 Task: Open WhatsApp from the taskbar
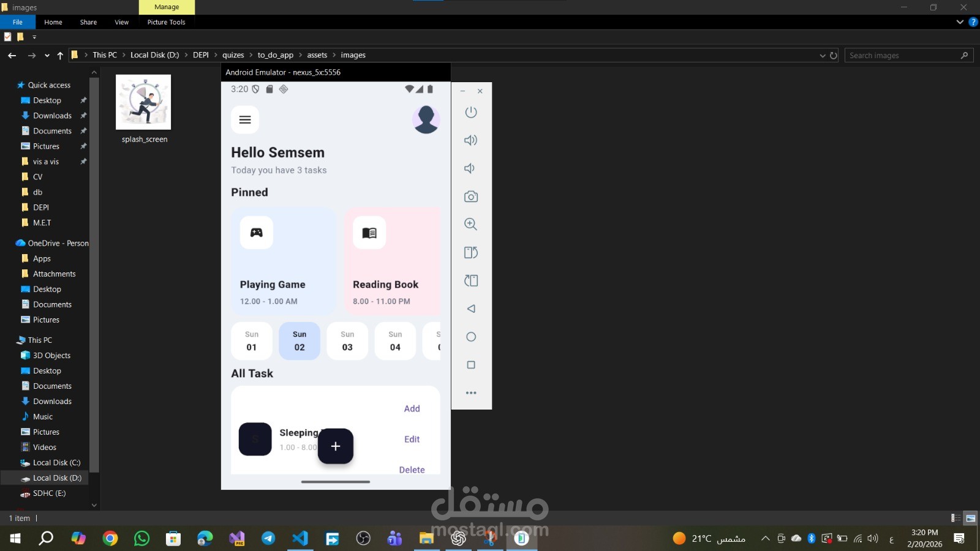(x=141, y=539)
